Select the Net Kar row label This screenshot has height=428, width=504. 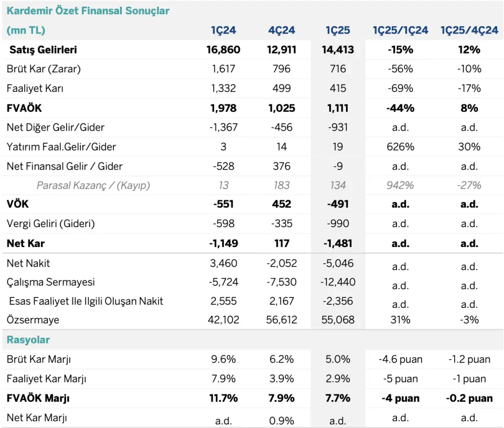(x=26, y=243)
